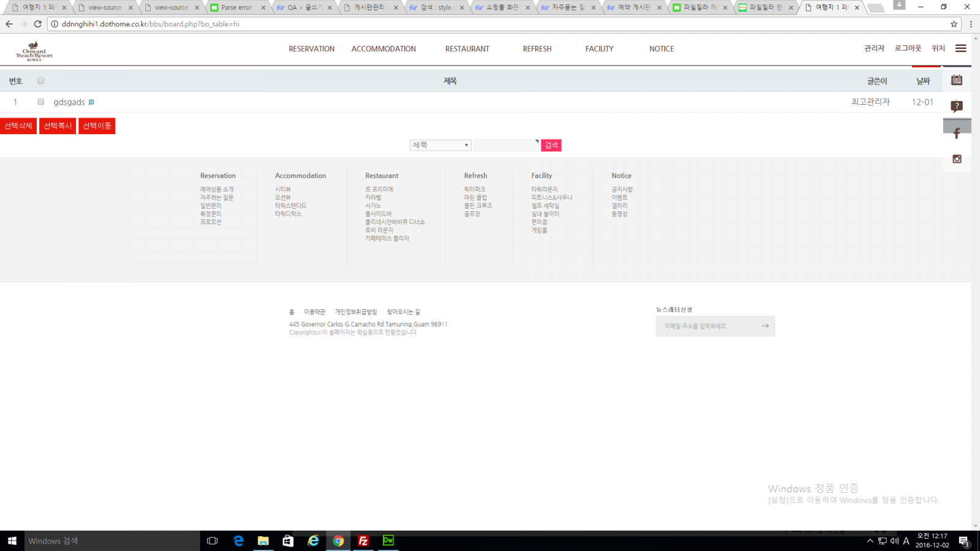This screenshot has width=980, height=551.
Task: Open Chrome menu three-dot icon
Action: pyautogui.click(x=971, y=24)
